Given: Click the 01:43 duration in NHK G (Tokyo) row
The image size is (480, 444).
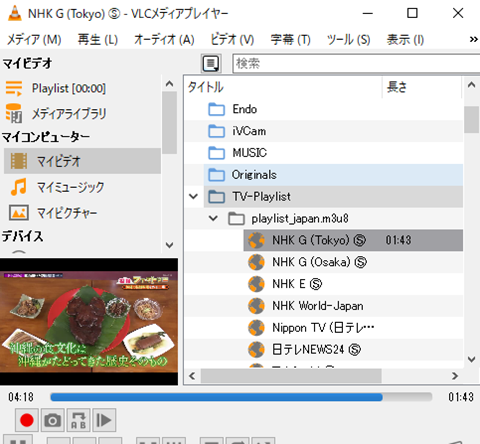Looking at the screenshot, I should tap(398, 240).
